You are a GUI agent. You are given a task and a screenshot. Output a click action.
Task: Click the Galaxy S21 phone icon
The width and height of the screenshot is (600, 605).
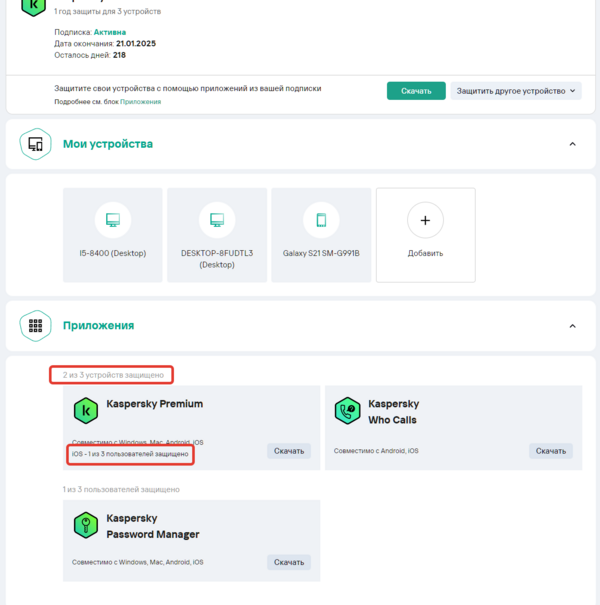pos(321,220)
